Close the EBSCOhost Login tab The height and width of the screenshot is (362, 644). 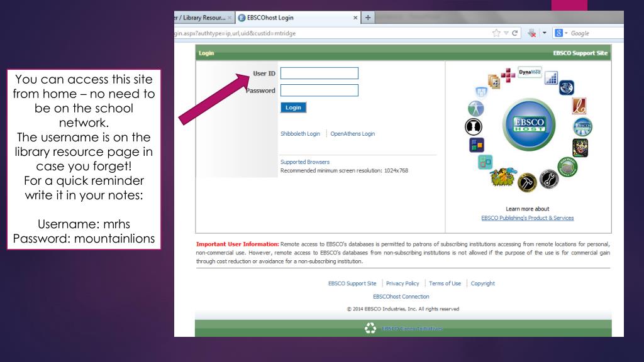click(x=355, y=18)
